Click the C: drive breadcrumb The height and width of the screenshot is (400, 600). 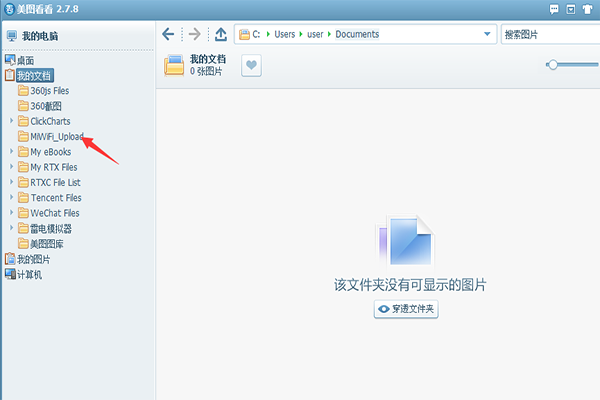(x=256, y=34)
